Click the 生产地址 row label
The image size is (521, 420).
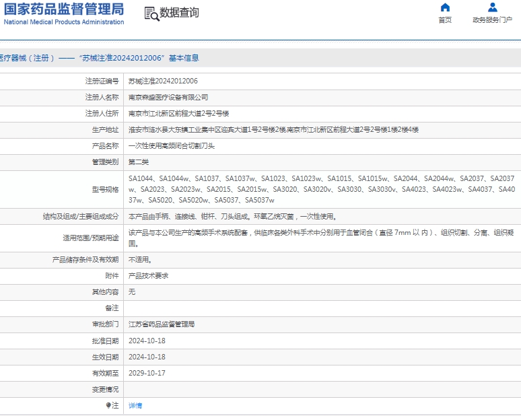click(x=105, y=130)
